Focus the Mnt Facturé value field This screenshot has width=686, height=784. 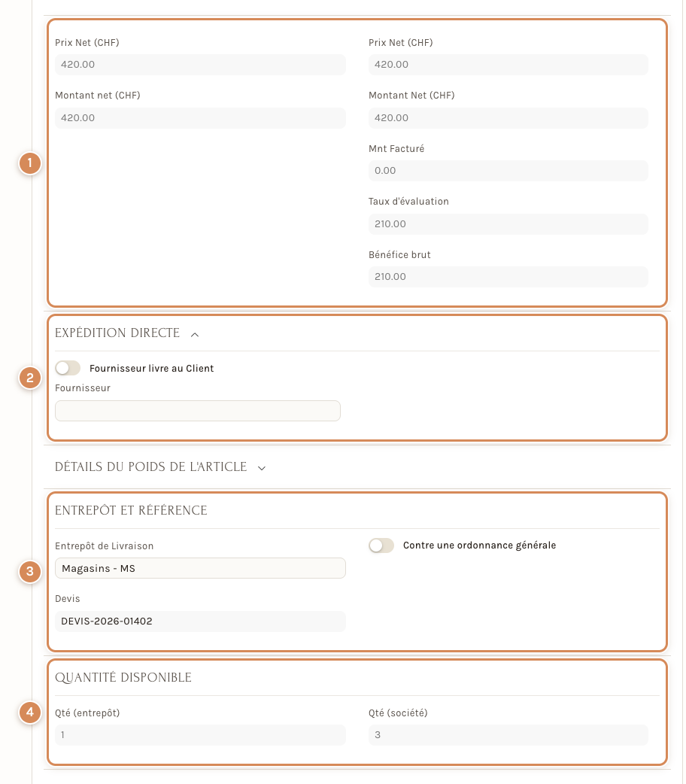pos(508,171)
